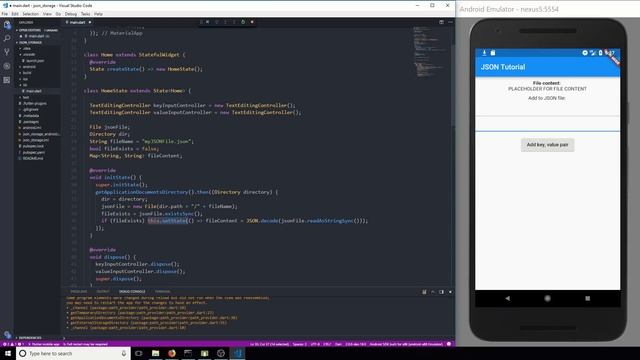Open the Debug view in activity bar
The width and height of the screenshot is (640, 360).
[x=7, y=66]
